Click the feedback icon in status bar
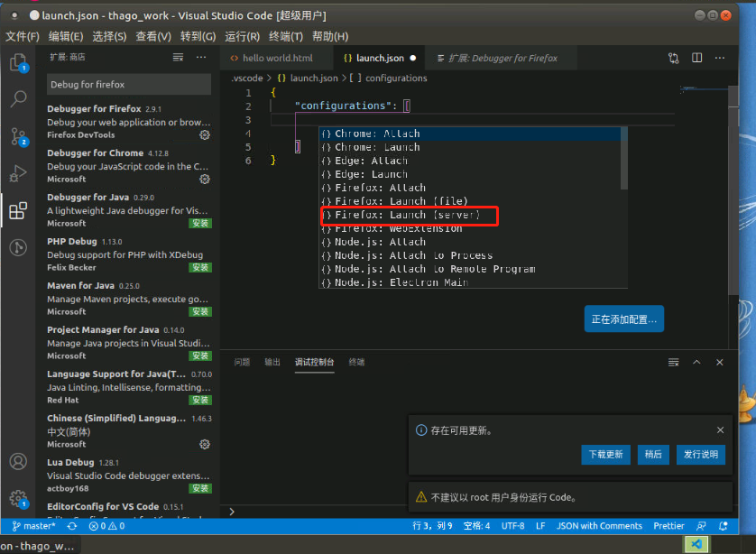Screen dimensions: 756x554 (701, 526)
